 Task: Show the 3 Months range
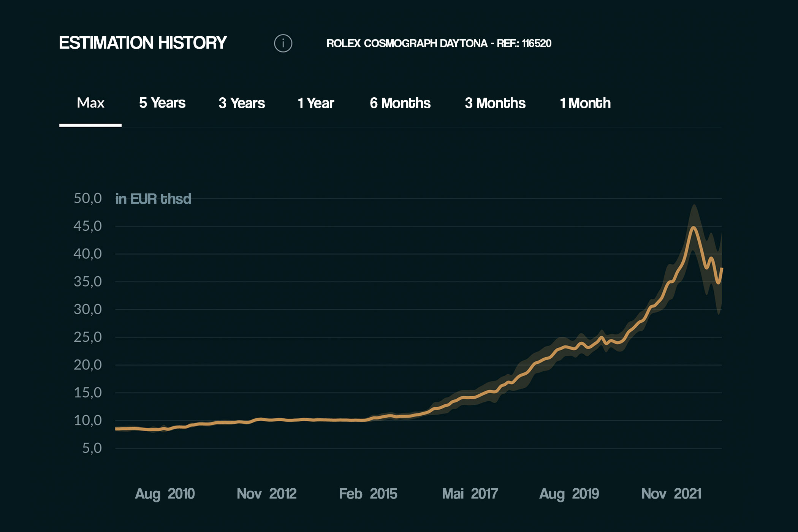point(495,103)
